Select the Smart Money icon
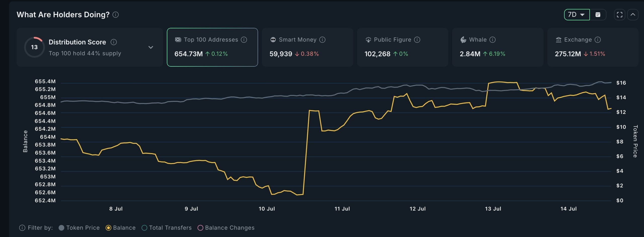 (x=273, y=39)
